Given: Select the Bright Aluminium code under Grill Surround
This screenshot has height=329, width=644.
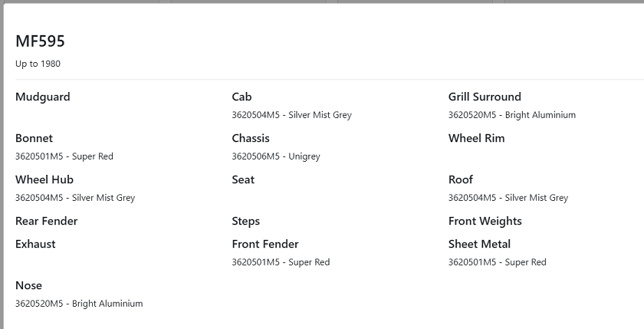Looking at the screenshot, I should [511, 115].
